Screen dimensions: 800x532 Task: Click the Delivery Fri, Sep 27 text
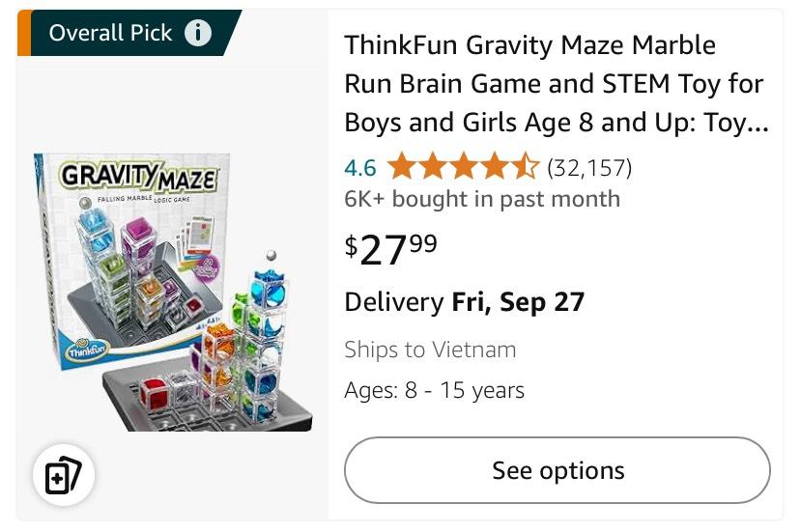point(464,302)
